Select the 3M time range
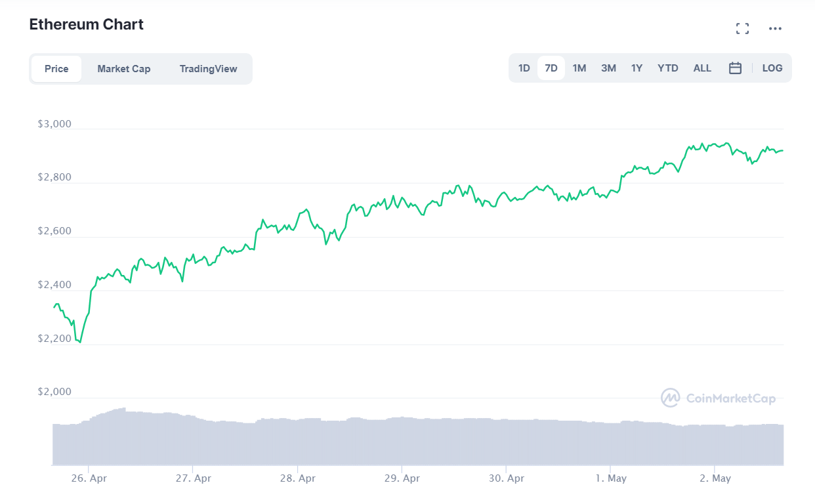Viewport: 815px width, 504px height. click(608, 68)
